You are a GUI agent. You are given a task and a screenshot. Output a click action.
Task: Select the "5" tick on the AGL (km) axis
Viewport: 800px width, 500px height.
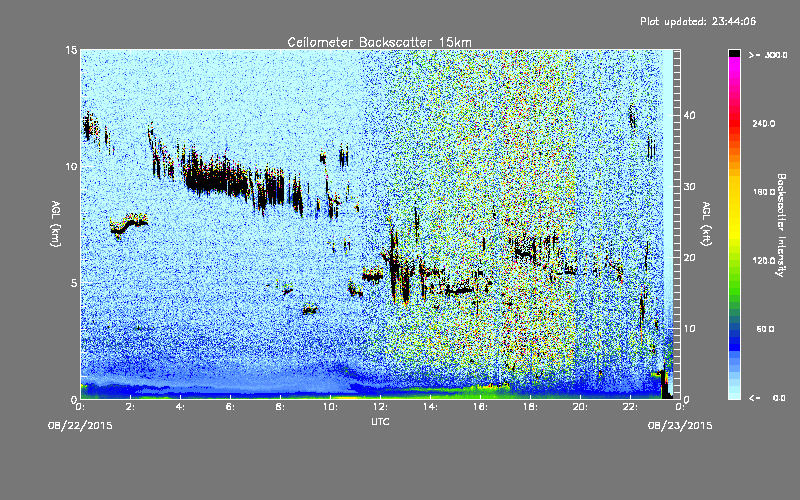point(74,283)
